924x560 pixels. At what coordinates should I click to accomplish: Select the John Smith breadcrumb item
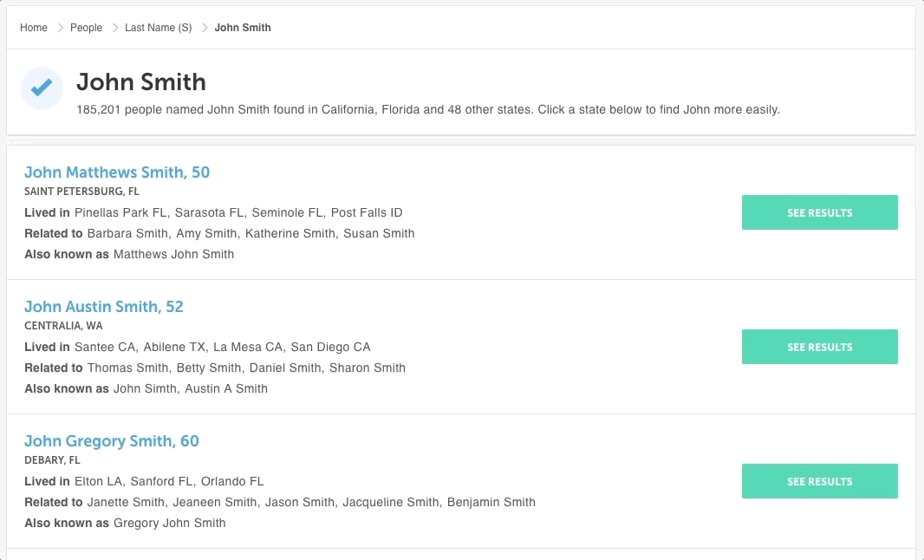[243, 28]
